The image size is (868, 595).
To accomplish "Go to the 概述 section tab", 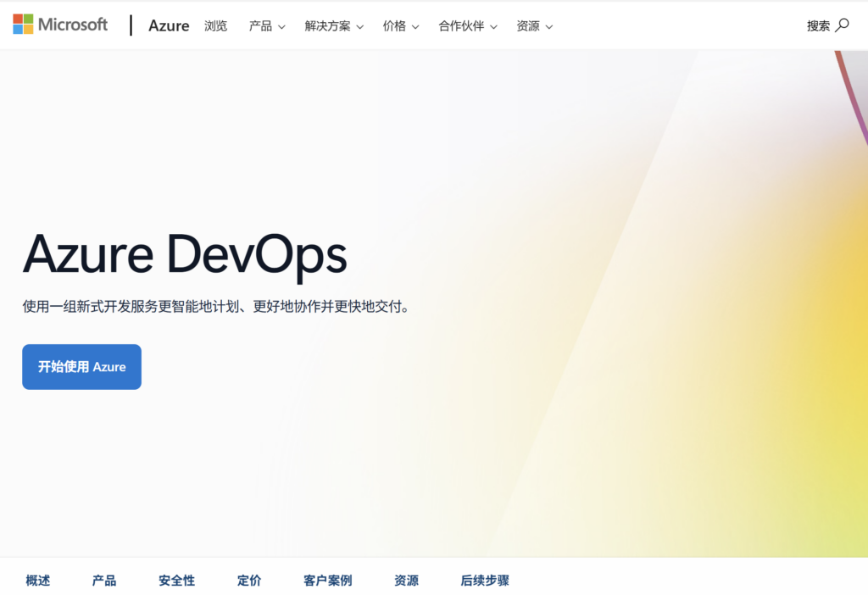I will (x=38, y=580).
